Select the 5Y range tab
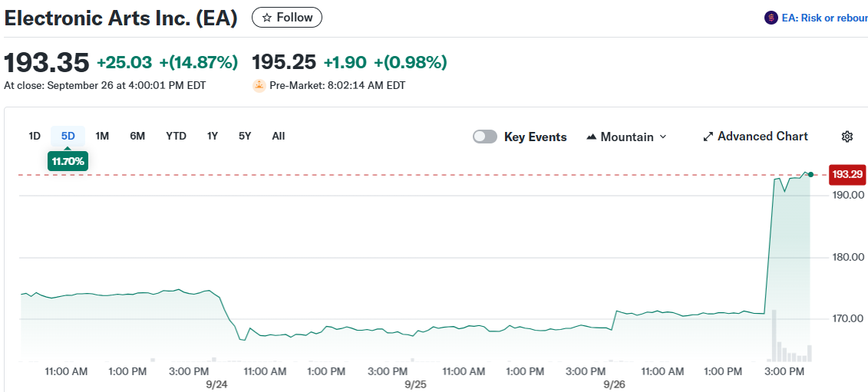Image resolution: width=868 pixels, height=392 pixels. [245, 137]
